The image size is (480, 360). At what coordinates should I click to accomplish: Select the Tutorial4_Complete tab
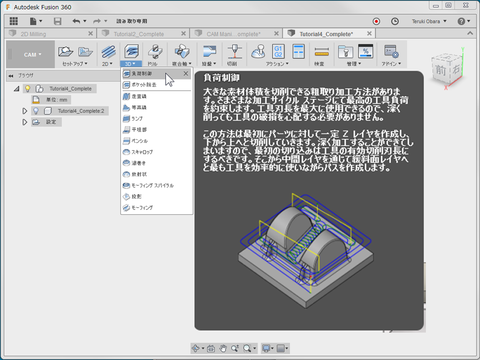coord(326,34)
